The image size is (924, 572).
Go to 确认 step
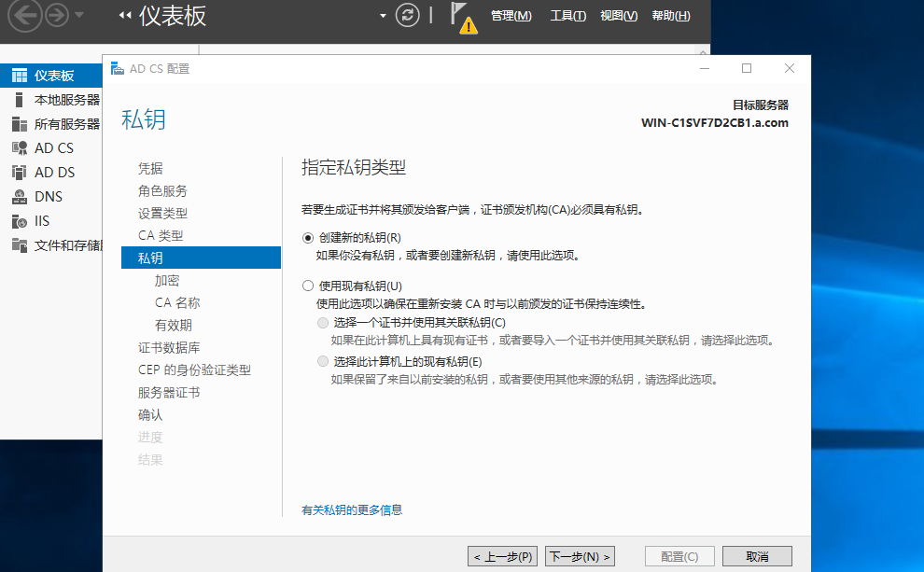point(150,414)
